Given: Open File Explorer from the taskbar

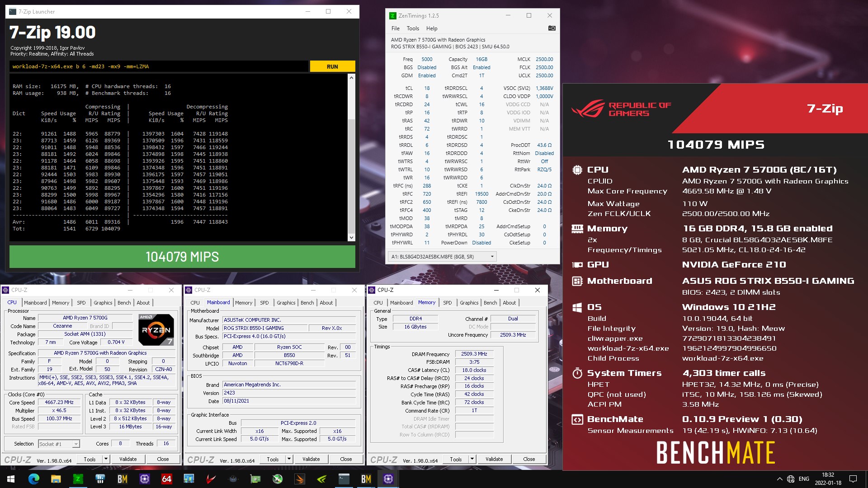Looking at the screenshot, I should pyautogui.click(x=56, y=479).
